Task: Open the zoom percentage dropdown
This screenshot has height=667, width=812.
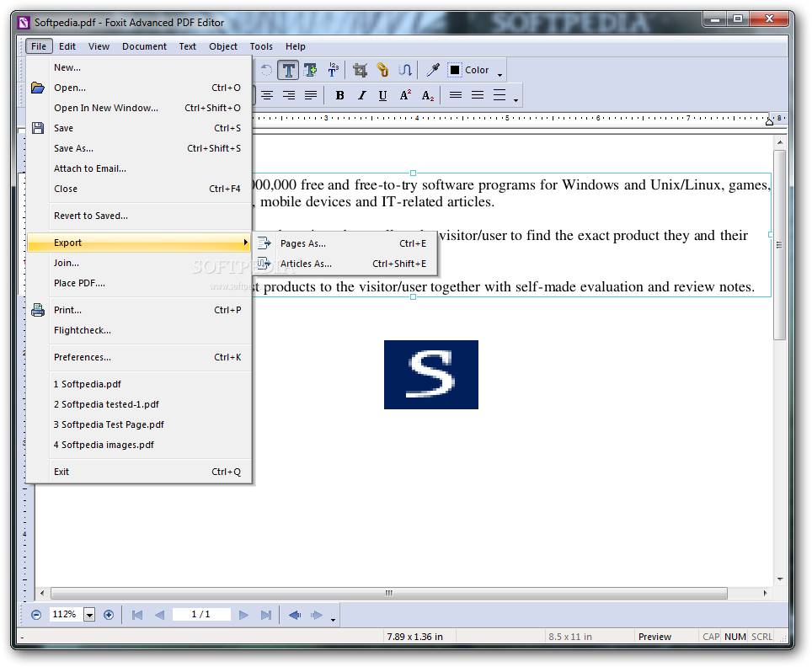Action: point(89,615)
